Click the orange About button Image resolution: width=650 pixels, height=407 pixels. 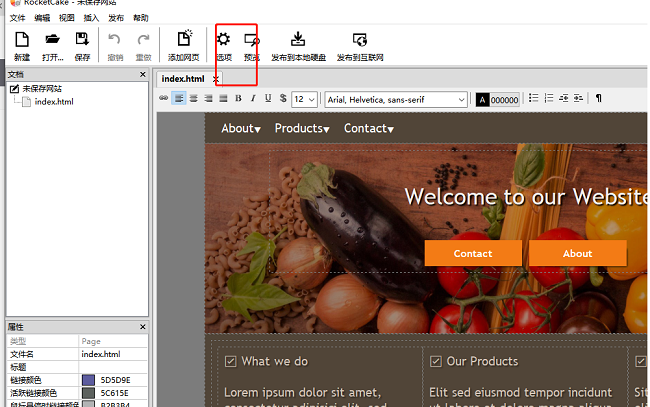pos(577,253)
